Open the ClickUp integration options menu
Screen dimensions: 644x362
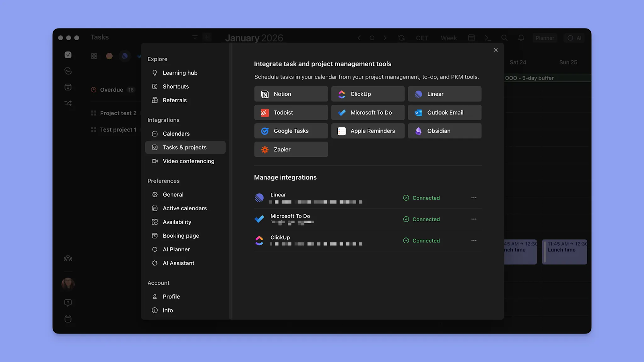pyautogui.click(x=474, y=240)
